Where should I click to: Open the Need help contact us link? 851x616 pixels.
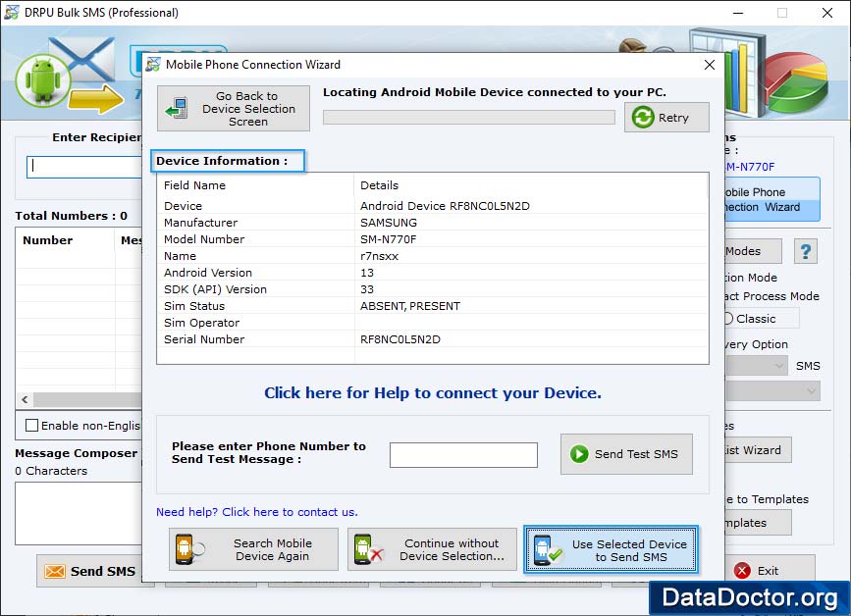pos(257,512)
